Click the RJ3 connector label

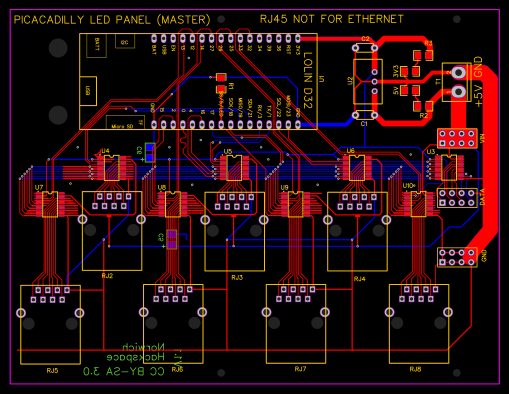237,278
